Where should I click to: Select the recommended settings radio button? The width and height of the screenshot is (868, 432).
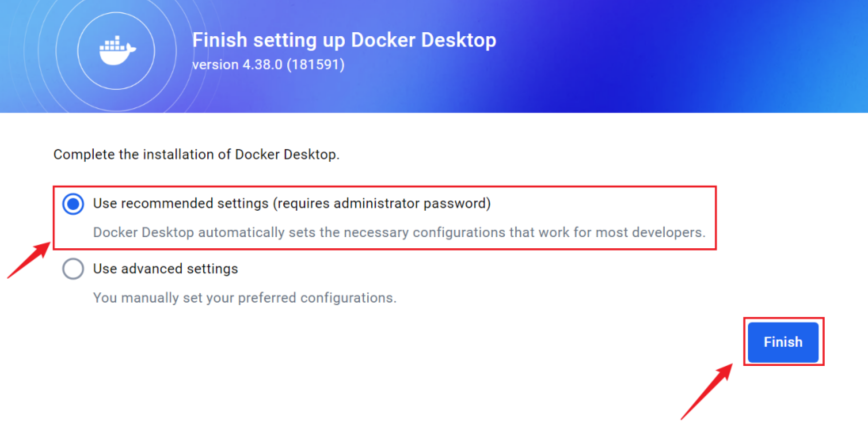point(73,204)
